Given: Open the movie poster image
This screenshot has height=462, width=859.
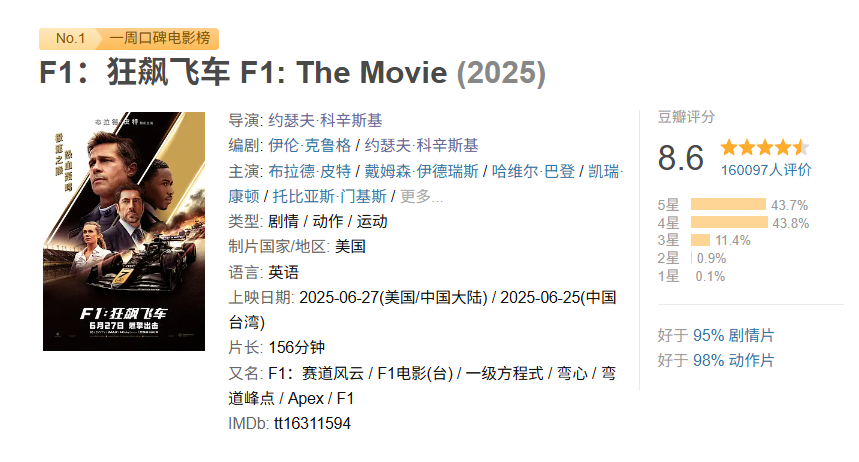Looking at the screenshot, I should tap(124, 231).
